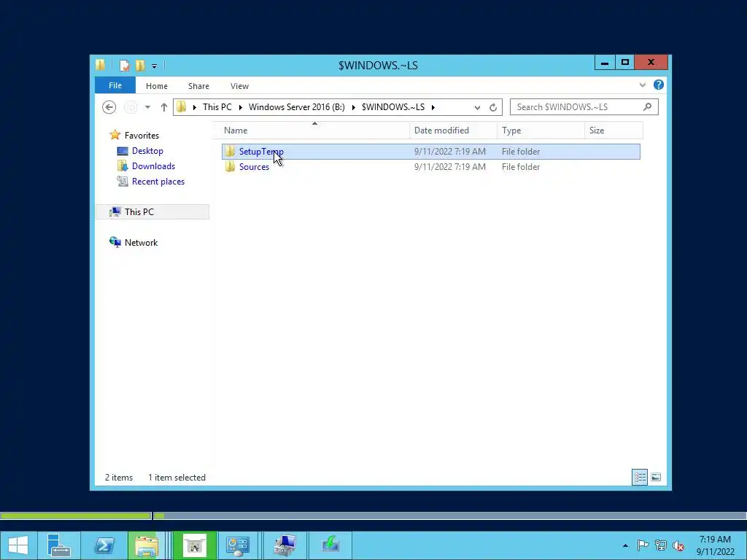Click the network tray icon

pos(660,545)
